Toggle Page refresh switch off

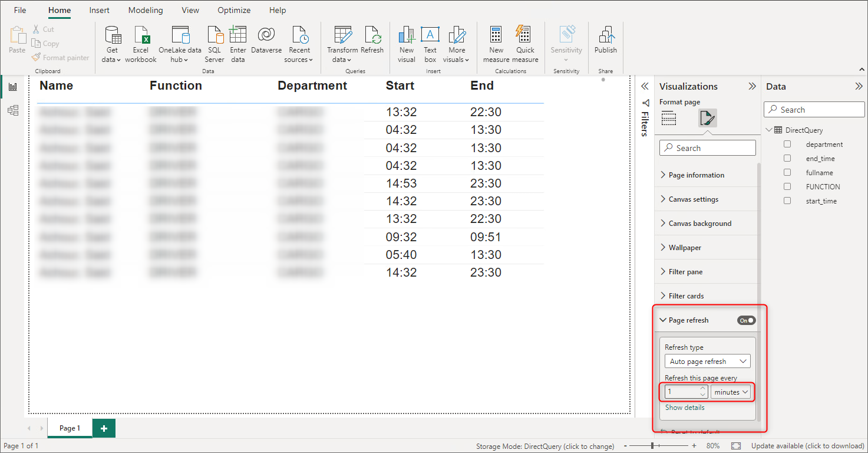coord(746,320)
